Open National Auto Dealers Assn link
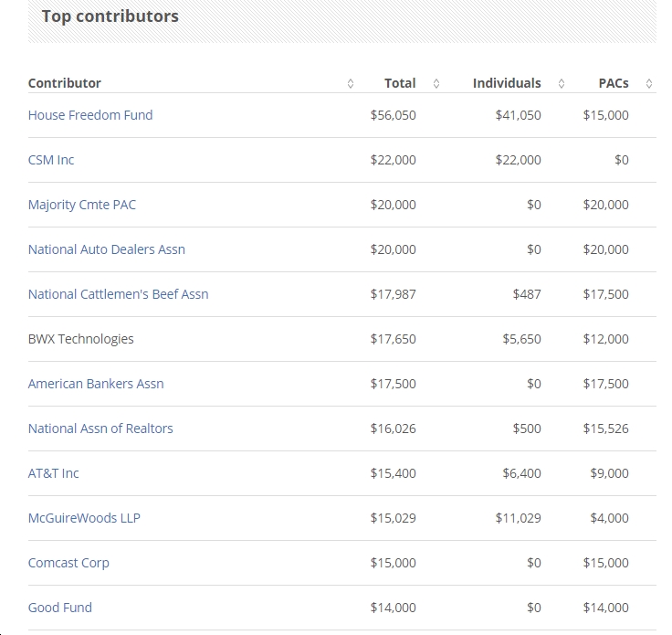Image resolution: width=672 pixels, height=635 pixels. [x=107, y=249]
